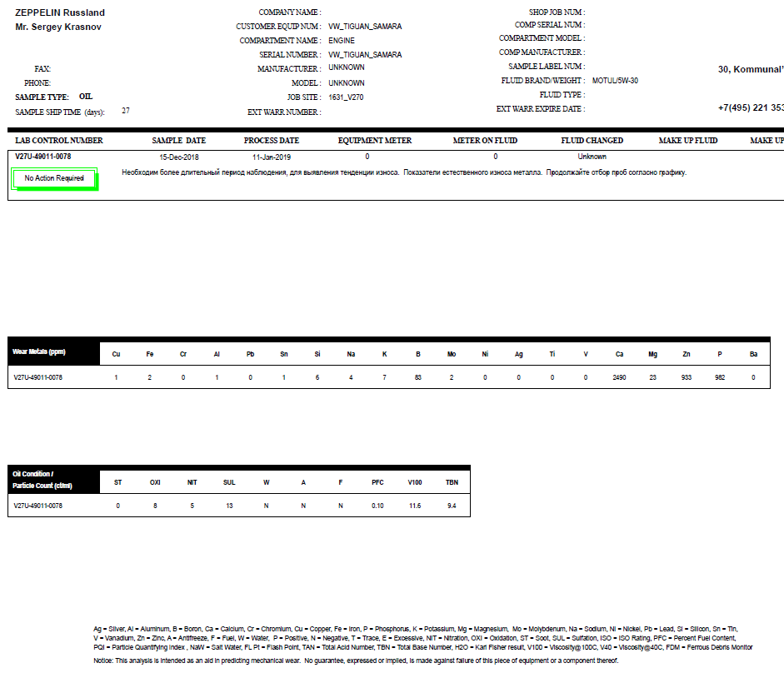784x673 pixels.
Task: Click the METER ON FLUID column header
Action: 485,141
